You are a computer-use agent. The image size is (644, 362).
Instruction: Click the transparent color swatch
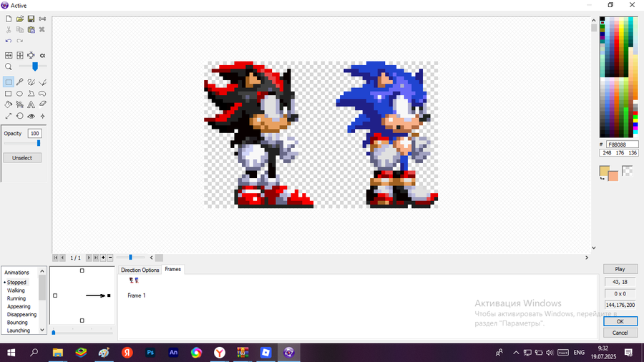627,171
